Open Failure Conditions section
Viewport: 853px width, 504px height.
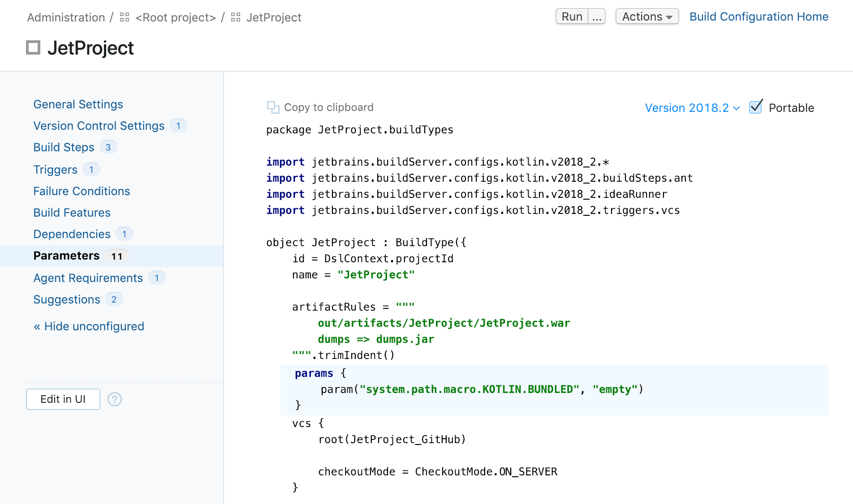(82, 191)
